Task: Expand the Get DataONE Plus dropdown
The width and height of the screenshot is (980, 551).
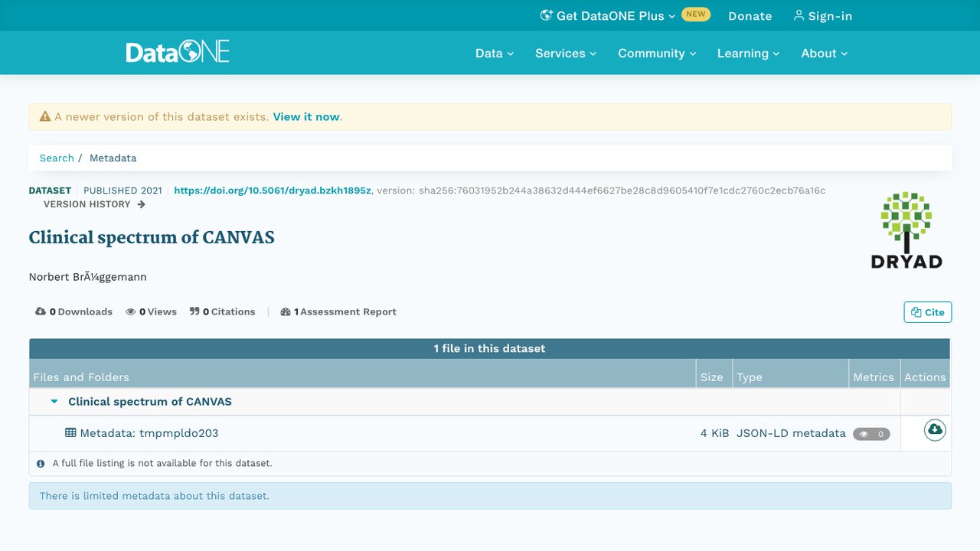Action: [608, 16]
